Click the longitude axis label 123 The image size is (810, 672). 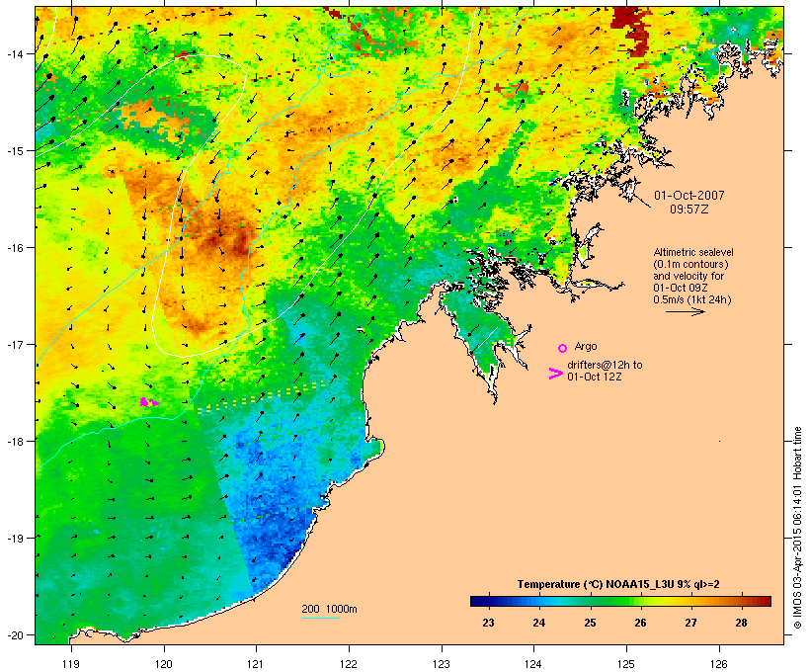tap(442, 664)
